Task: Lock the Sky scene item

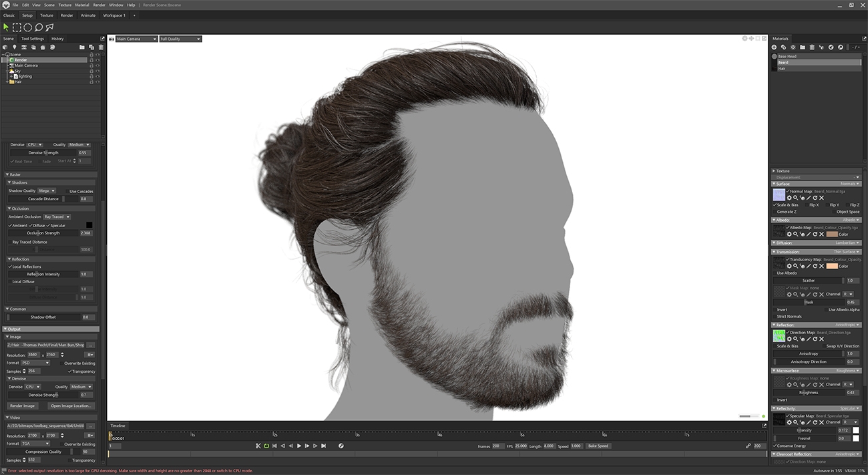Action: (91, 71)
